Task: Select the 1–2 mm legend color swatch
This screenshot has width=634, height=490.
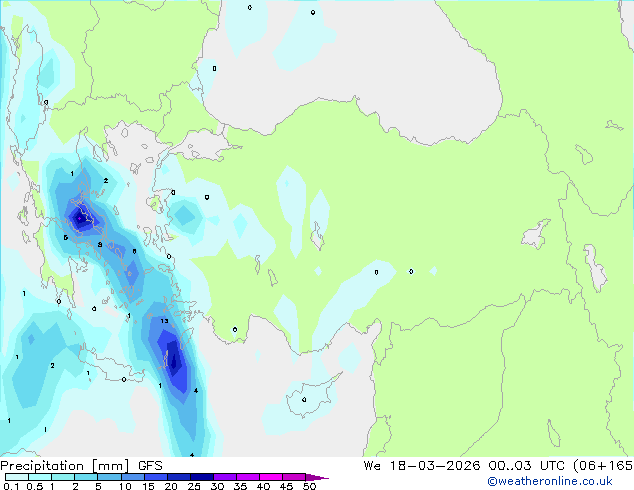Action: pos(63,477)
